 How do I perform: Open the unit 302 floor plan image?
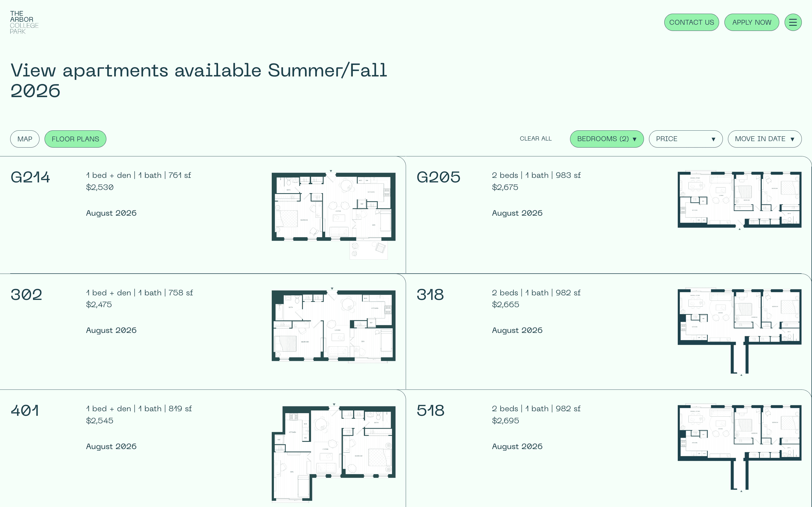pos(333,325)
